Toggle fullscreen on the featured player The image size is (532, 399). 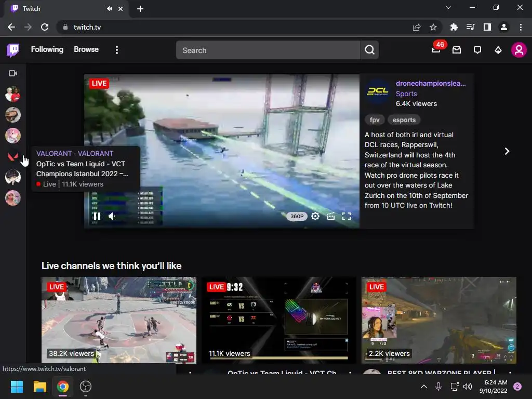coord(347,216)
